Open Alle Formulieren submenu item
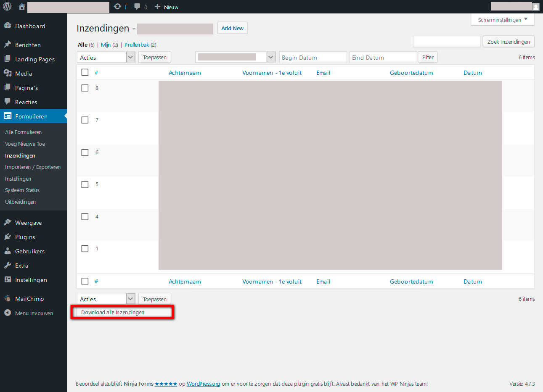This screenshot has height=392, width=543. point(23,132)
